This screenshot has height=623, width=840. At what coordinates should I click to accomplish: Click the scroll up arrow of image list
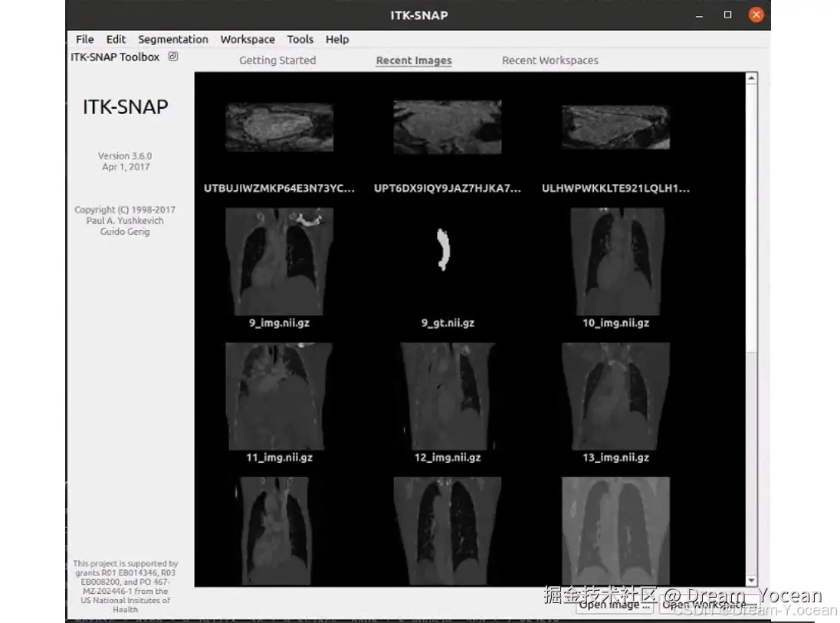click(x=752, y=78)
